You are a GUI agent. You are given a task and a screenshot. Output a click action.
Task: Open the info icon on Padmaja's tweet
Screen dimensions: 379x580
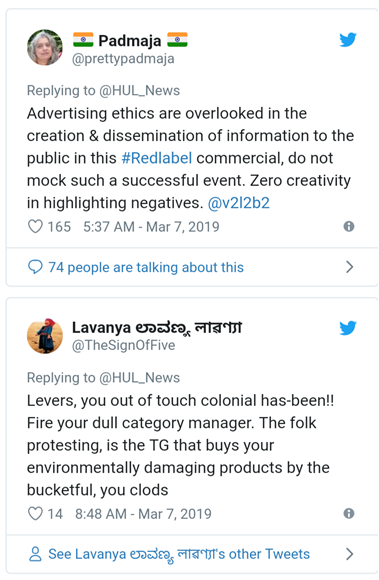point(349,226)
